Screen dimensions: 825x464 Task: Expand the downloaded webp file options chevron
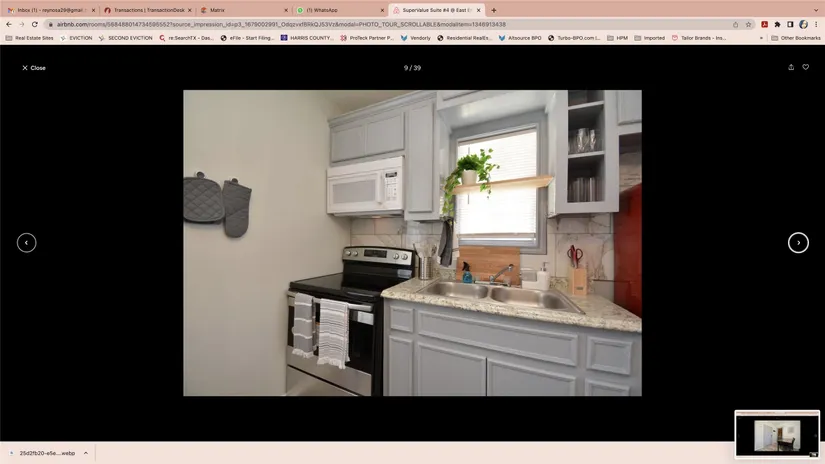coord(86,453)
